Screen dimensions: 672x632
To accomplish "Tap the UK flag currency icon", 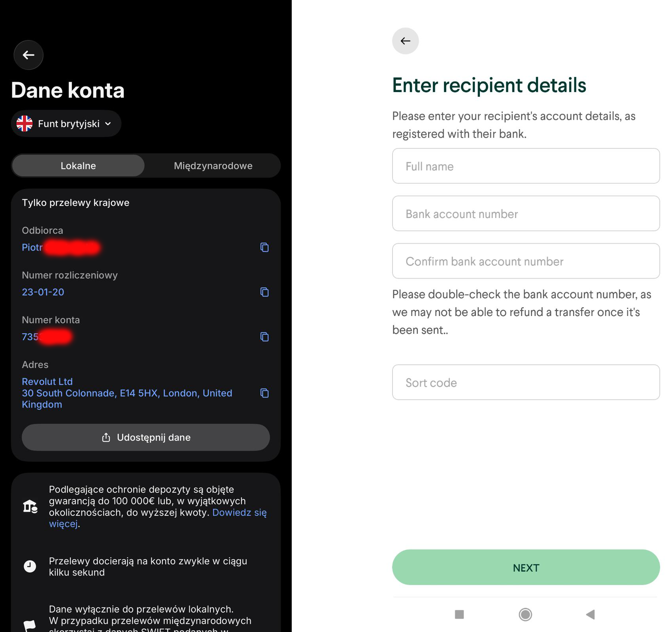I will point(25,124).
